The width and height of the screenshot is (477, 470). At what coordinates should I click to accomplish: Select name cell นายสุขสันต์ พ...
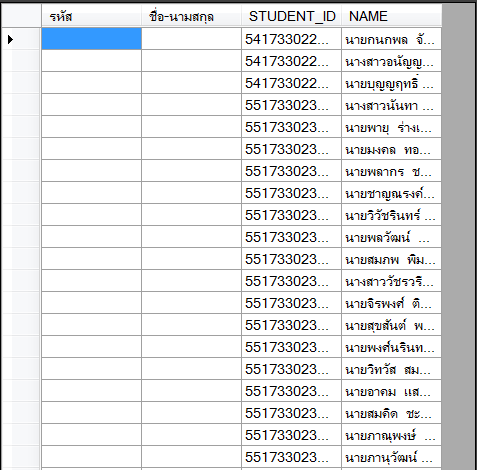(391, 325)
